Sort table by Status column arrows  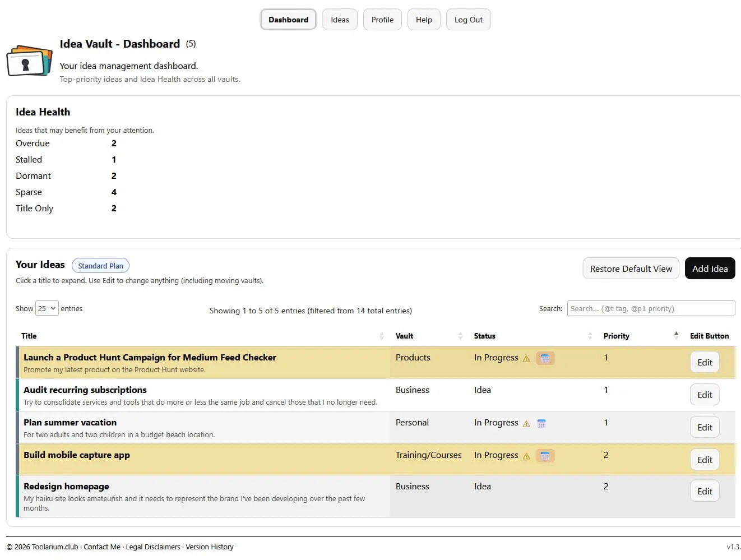(x=590, y=336)
